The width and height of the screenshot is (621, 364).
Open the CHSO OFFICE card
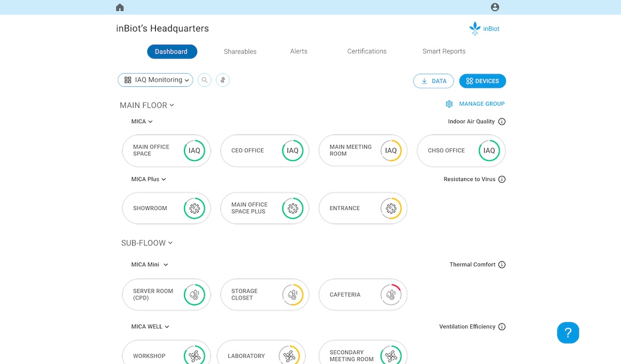click(461, 151)
